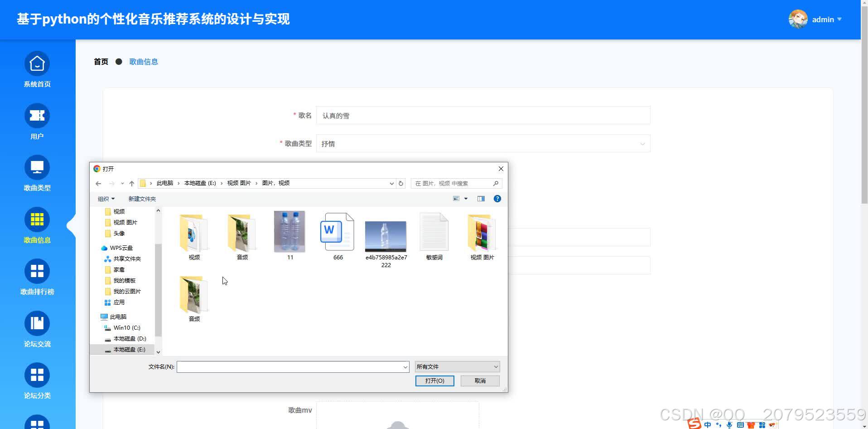This screenshot has height=429, width=868.
Task: Click the 歌曲信息 grid icon in sidebar
Action: tap(37, 219)
